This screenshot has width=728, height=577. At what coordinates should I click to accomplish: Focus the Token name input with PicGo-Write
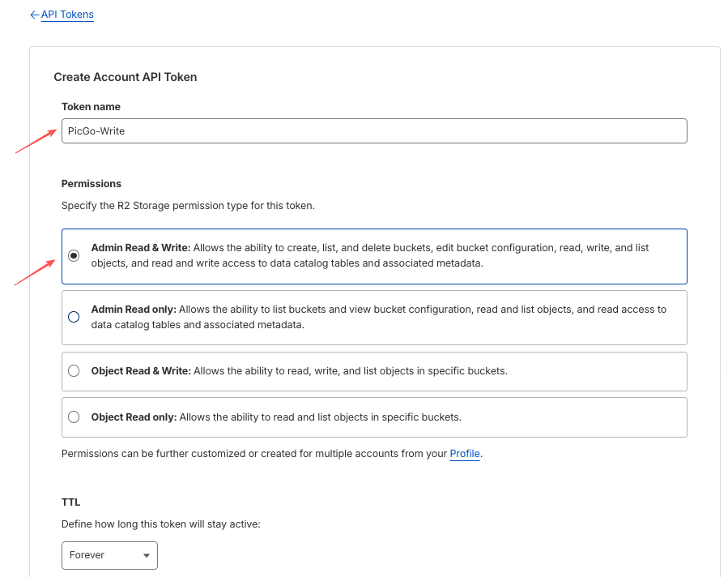373,131
